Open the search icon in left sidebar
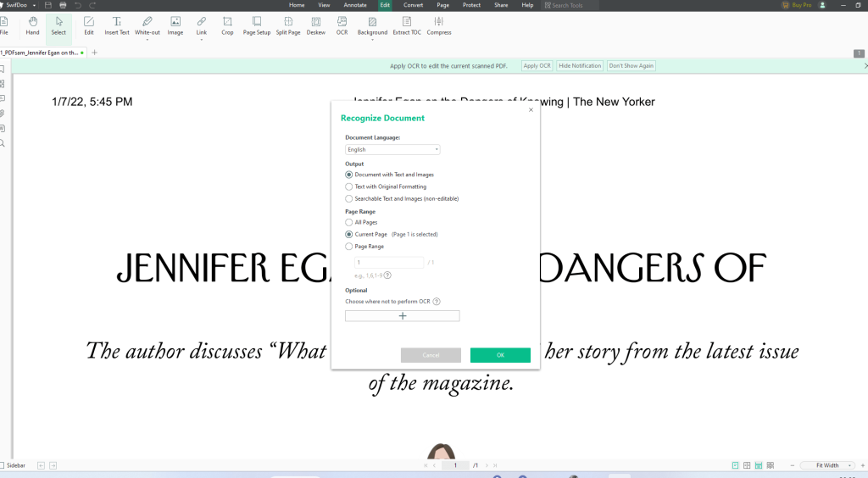Viewport: 868px width, 478px height. coord(3,143)
